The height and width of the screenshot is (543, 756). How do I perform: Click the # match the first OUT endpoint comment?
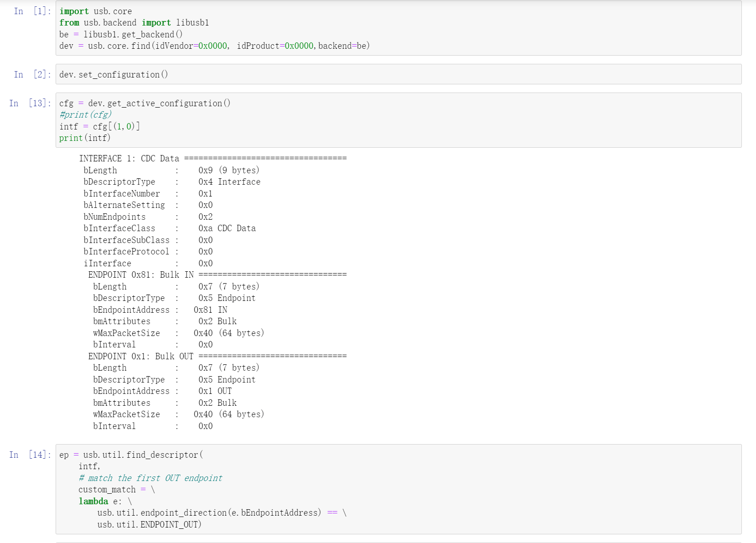[150, 478]
